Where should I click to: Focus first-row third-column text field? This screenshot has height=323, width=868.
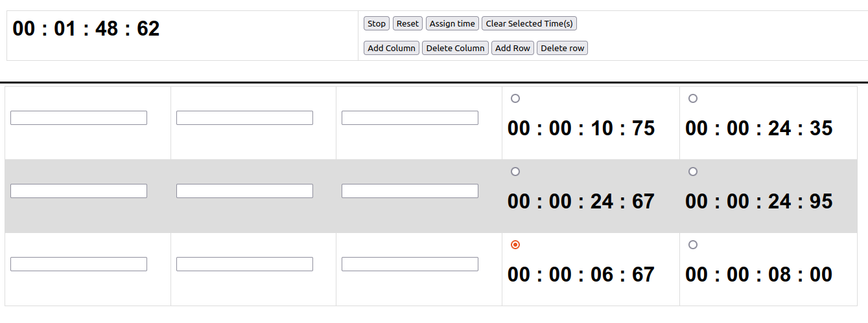pos(410,118)
